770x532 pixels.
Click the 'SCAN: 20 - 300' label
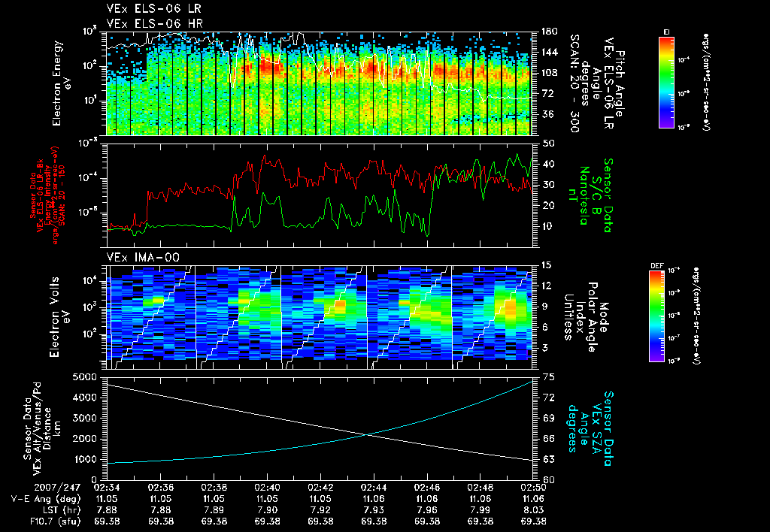coord(574,83)
